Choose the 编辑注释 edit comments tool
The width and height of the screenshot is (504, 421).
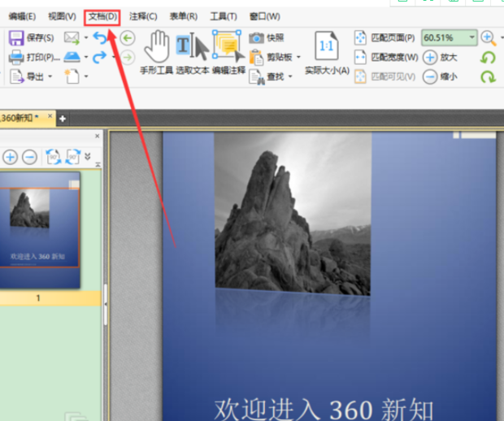coord(228,52)
